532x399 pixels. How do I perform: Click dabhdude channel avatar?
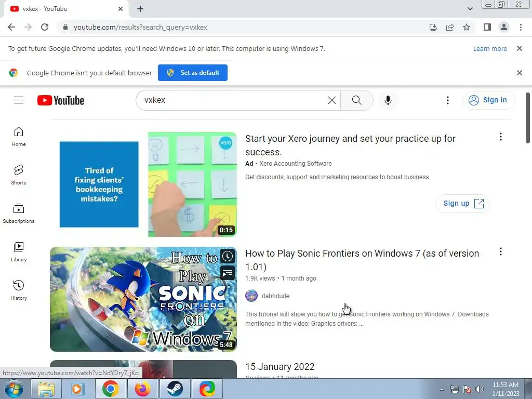click(251, 296)
